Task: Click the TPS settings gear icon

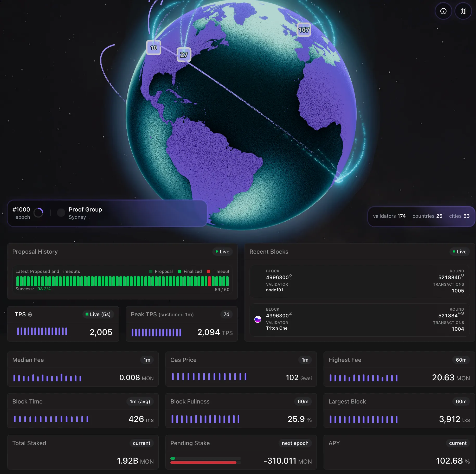Action: point(30,315)
